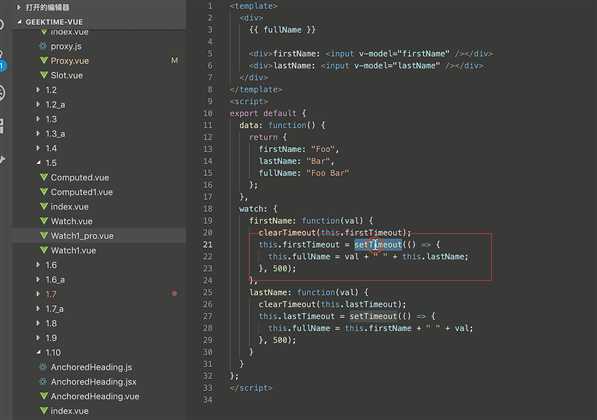597x420 pixels.
Task: Expand the 1.9 folder
Action: pyautogui.click(x=38, y=338)
